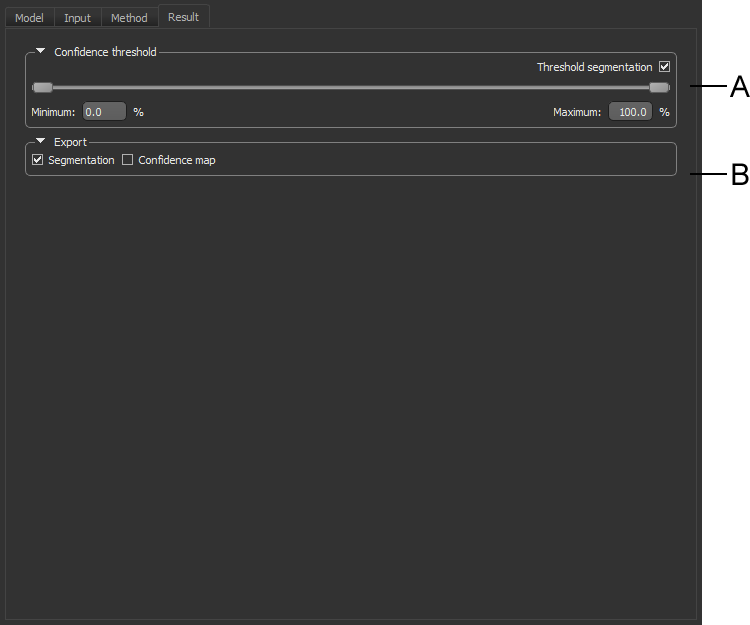The image size is (750, 625).
Task: Click the Export group title text
Action: (70, 143)
